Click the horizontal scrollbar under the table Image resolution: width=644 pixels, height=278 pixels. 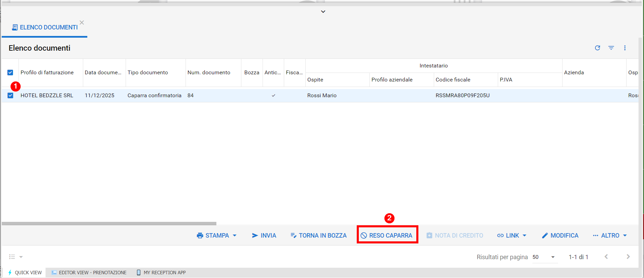[109, 224]
